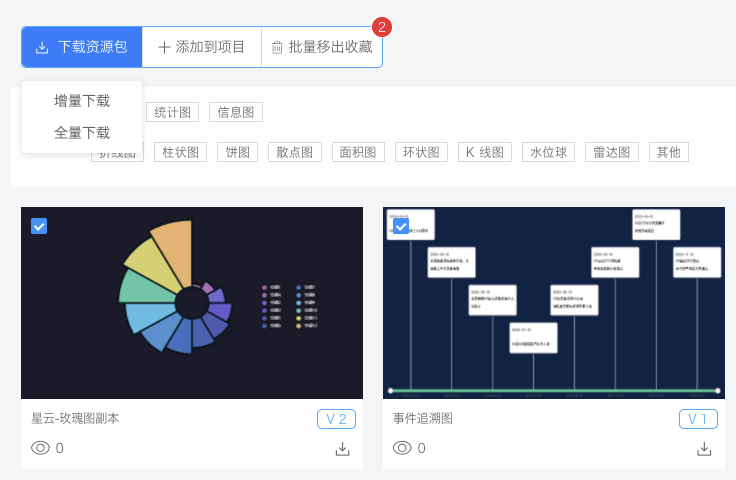
Task: Open the 星云-玫瑰图副本 rose chart thumbnail
Action: (192, 303)
